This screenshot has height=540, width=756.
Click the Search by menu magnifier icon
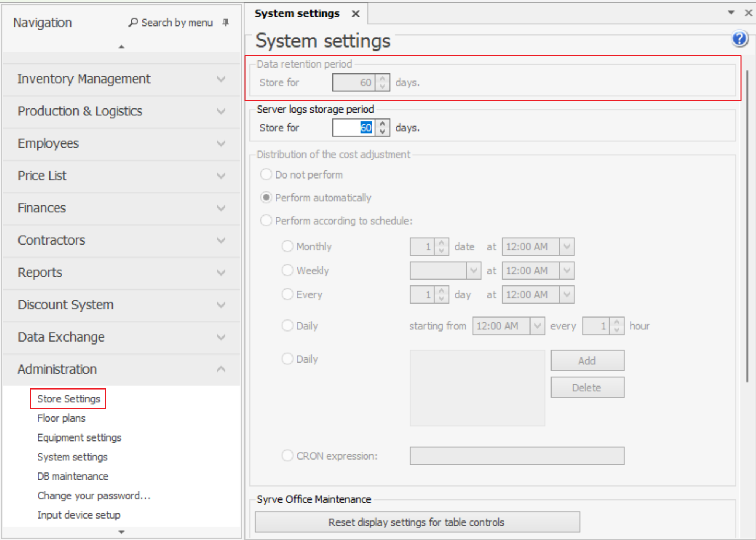click(x=133, y=22)
